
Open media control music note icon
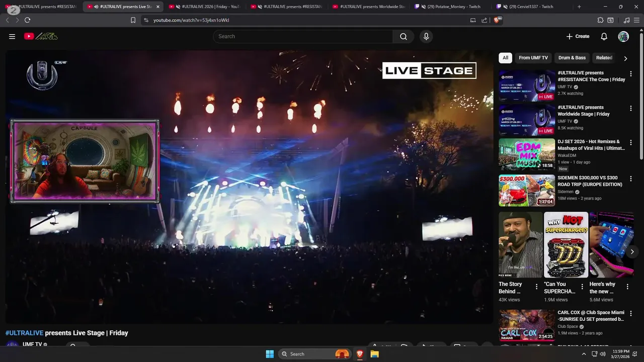click(626, 20)
